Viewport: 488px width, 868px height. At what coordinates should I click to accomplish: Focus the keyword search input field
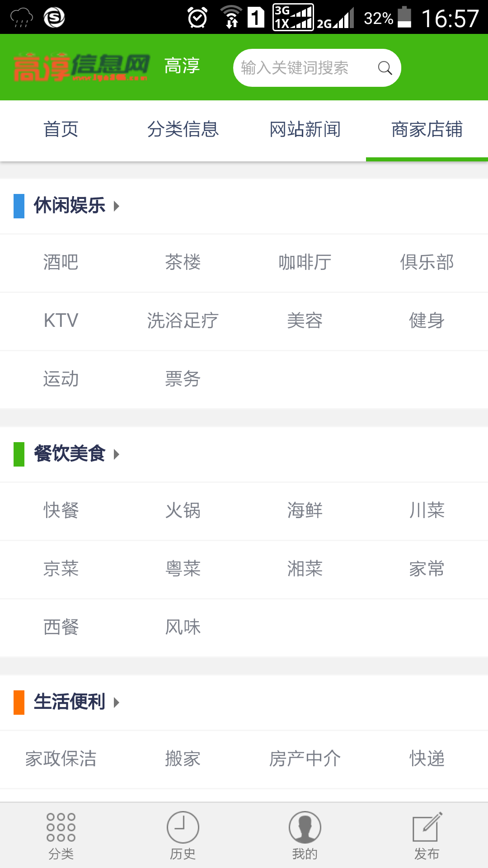pos(303,68)
